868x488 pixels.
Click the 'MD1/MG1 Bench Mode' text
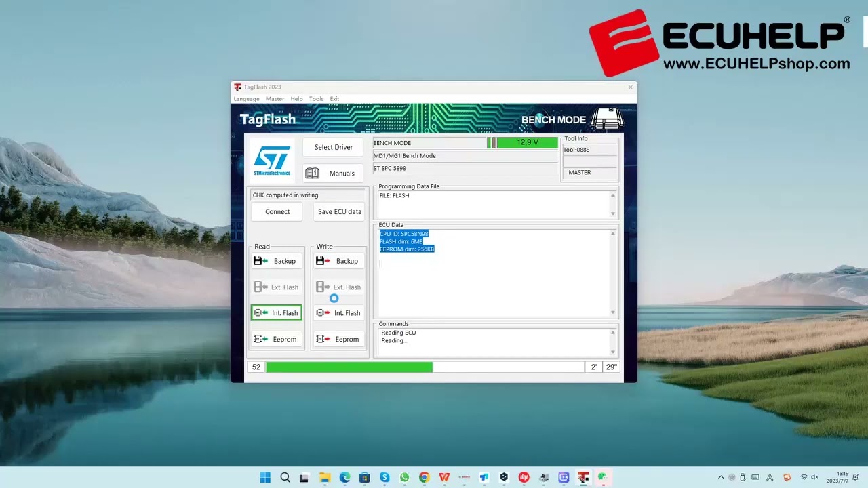point(404,156)
